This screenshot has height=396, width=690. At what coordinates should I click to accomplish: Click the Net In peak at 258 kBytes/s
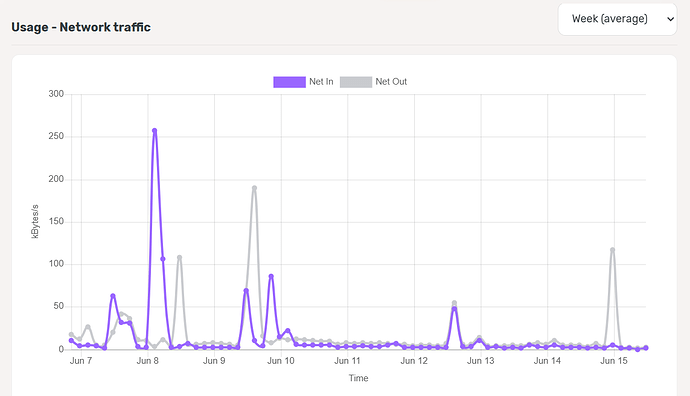pos(154,131)
